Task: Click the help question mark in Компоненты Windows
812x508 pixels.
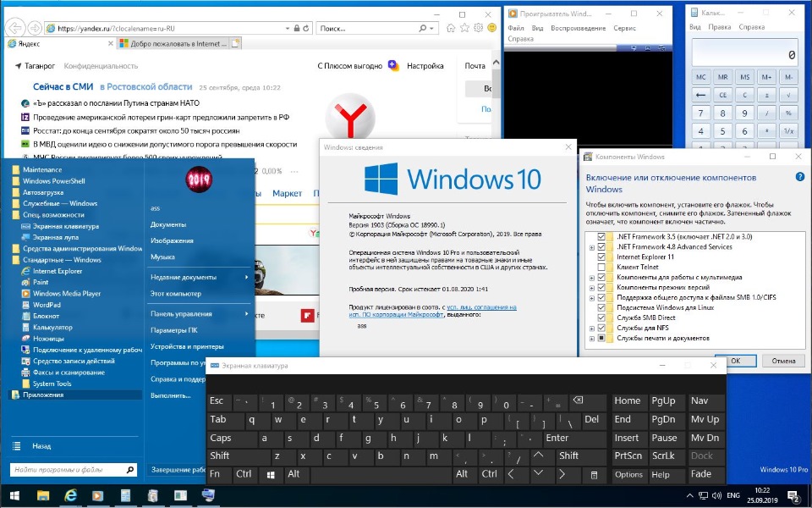Action: point(799,177)
